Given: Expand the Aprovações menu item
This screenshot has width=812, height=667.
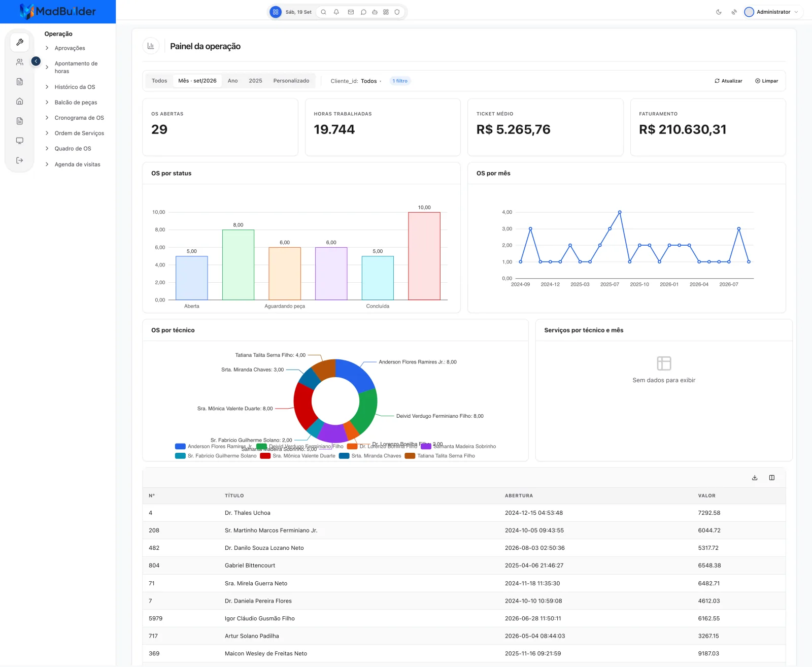Looking at the screenshot, I should (70, 48).
